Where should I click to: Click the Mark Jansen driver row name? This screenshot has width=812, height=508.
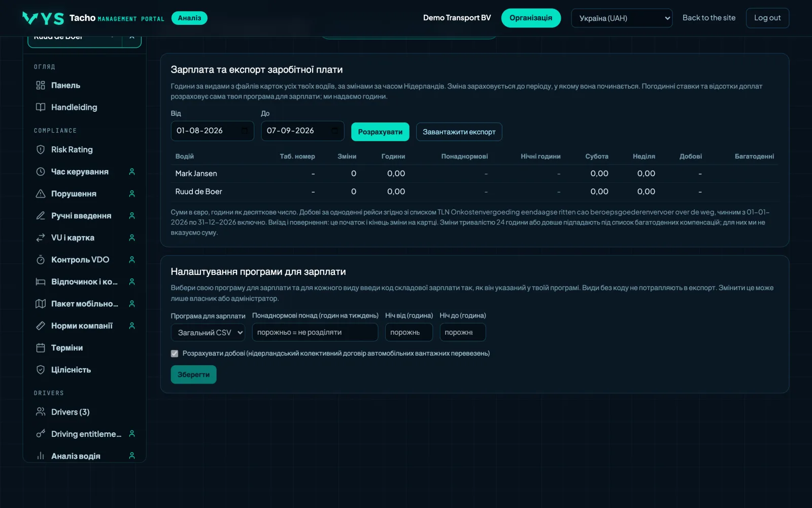[196, 174]
